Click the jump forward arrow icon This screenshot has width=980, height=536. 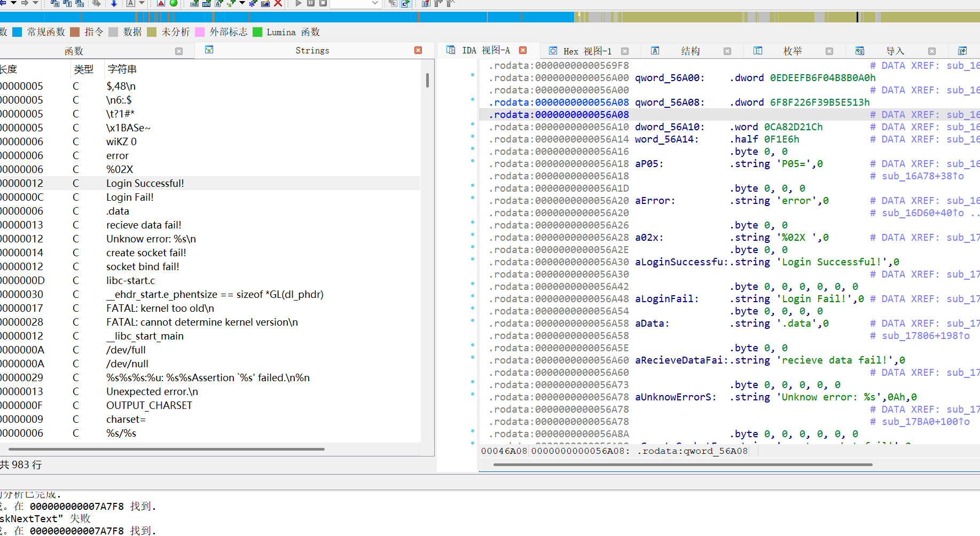(x=25, y=3)
